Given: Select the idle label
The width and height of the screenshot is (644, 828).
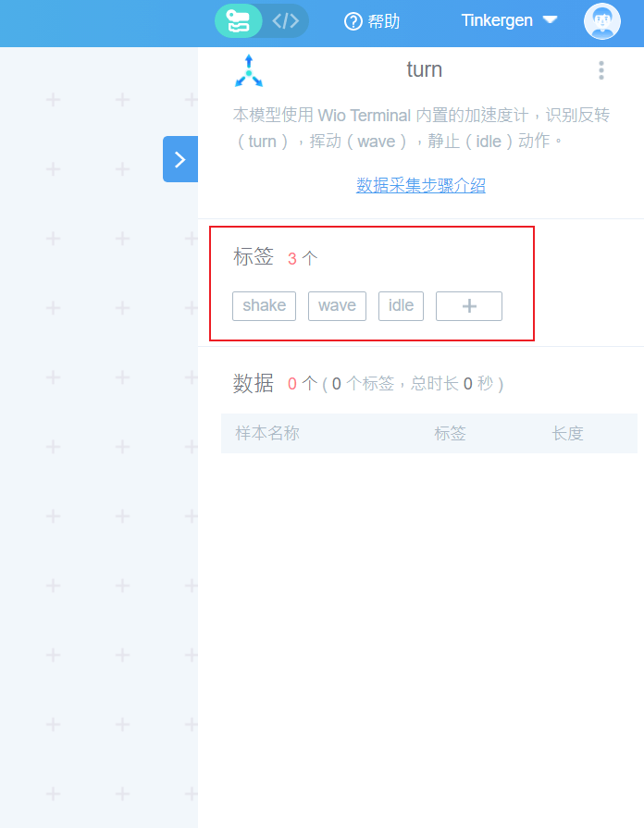Looking at the screenshot, I should pos(401,305).
